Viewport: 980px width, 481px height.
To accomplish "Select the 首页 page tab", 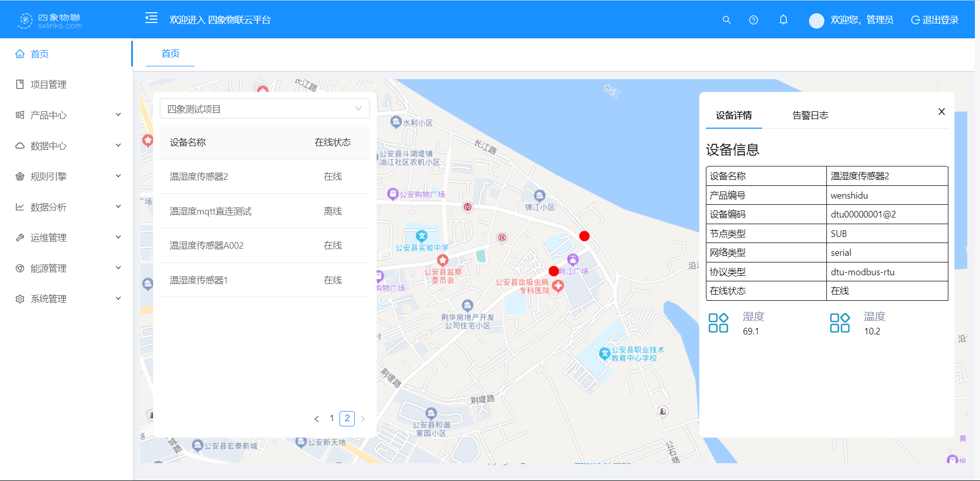I will 170,54.
